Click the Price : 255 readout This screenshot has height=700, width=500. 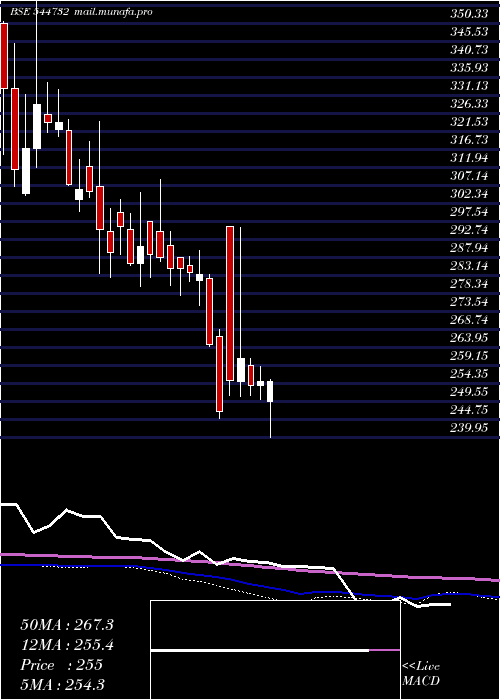click(x=62, y=665)
